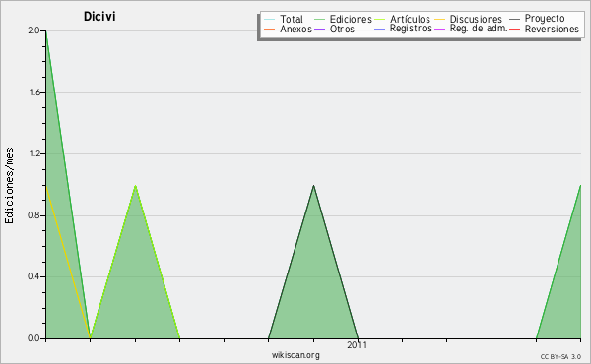Click the wikiscan.org source label
This screenshot has width=591, height=364.
(x=295, y=355)
